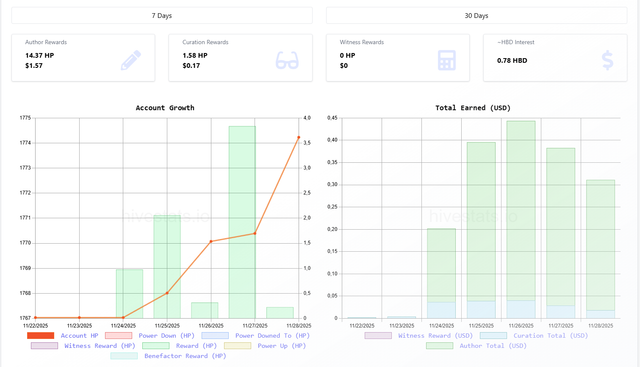The height and width of the screenshot is (367, 640).
Task: Click the 11/24/2025 curation total bar segment
Action: [x=441, y=310]
